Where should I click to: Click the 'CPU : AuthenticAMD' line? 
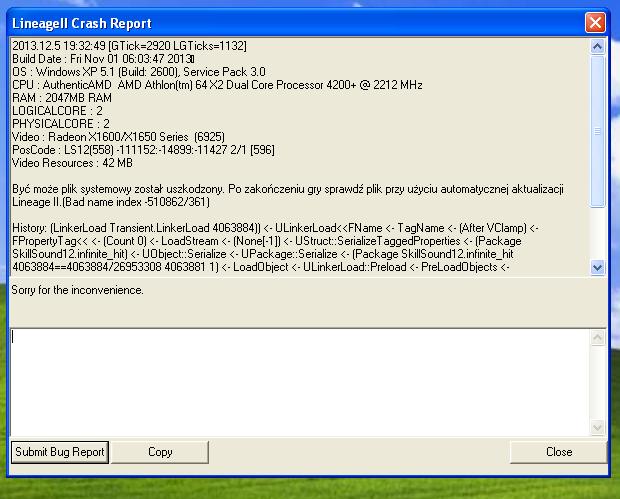click(217, 85)
